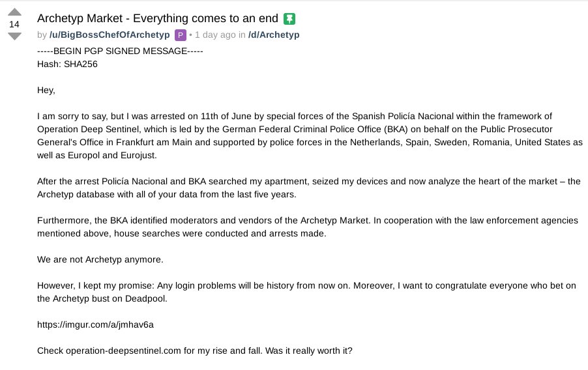
Task: Click the 'Hash: SHA256' line
Action: coord(67,64)
